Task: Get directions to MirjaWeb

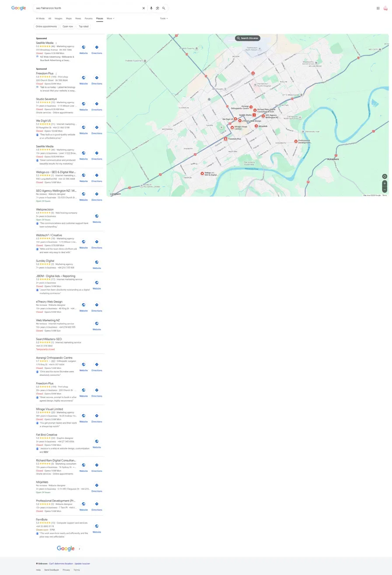Action: (x=97, y=485)
